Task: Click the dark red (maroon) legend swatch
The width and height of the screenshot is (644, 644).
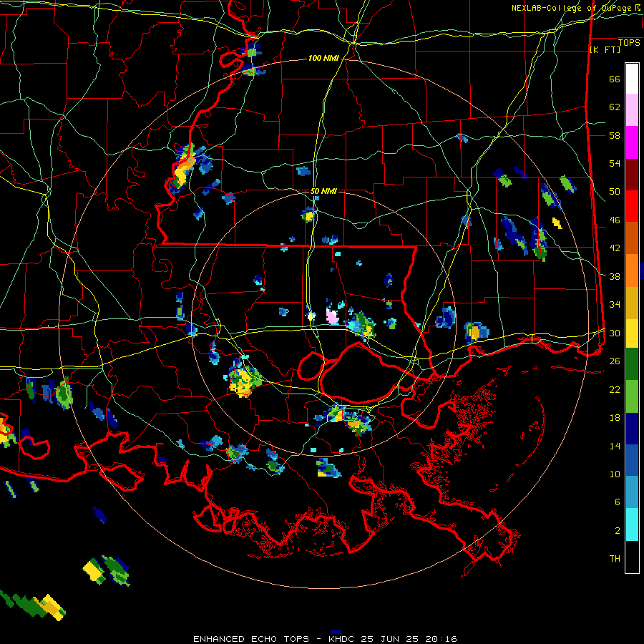Action: pyautogui.click(x=632, y=175)
